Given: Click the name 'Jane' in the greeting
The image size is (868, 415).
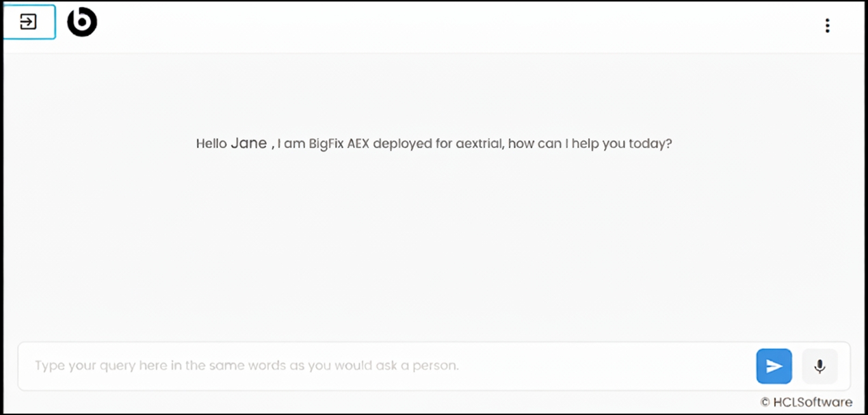Looking at the screenshot, I should pyautogui.click(x=248, y=144).
